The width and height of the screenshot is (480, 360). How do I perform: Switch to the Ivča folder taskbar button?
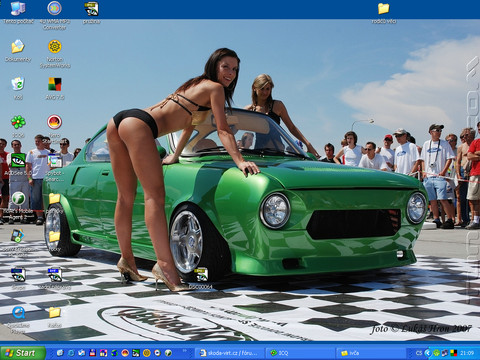(371, 353)
